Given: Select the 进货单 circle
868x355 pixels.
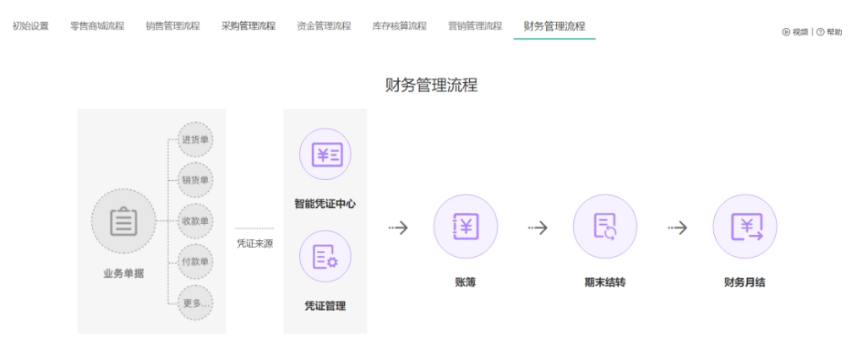Looking at the screenshot, I should 195,139.
